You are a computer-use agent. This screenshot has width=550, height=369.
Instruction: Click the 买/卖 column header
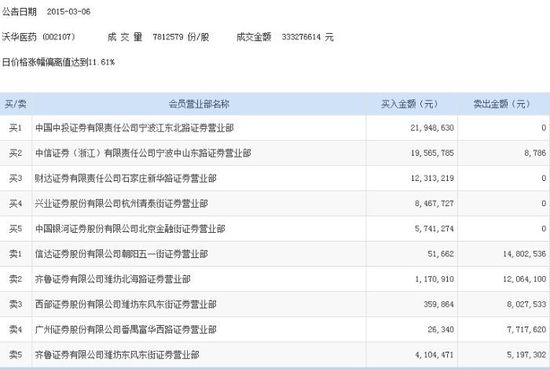(x=15, y=104)
